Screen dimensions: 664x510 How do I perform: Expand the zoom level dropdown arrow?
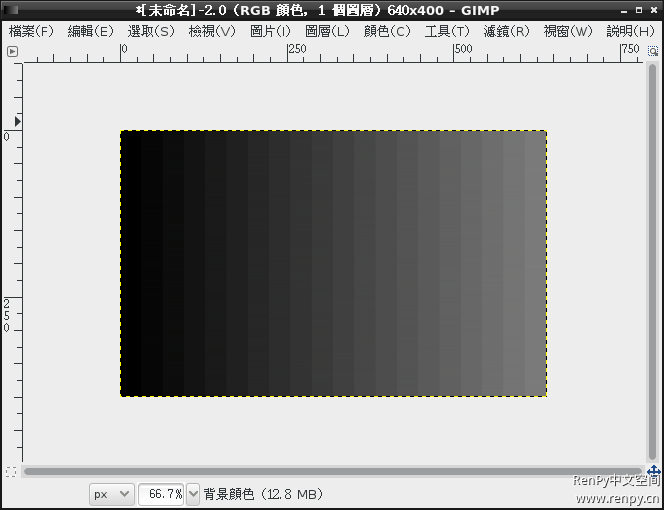(193, 494)
